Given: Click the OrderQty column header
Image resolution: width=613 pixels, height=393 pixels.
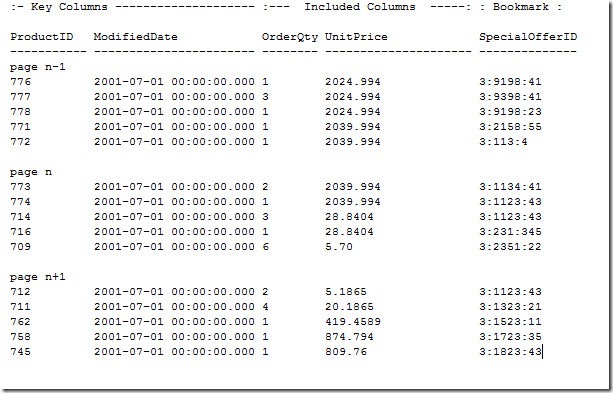Looking at the screenshot, I should [290, 37].
